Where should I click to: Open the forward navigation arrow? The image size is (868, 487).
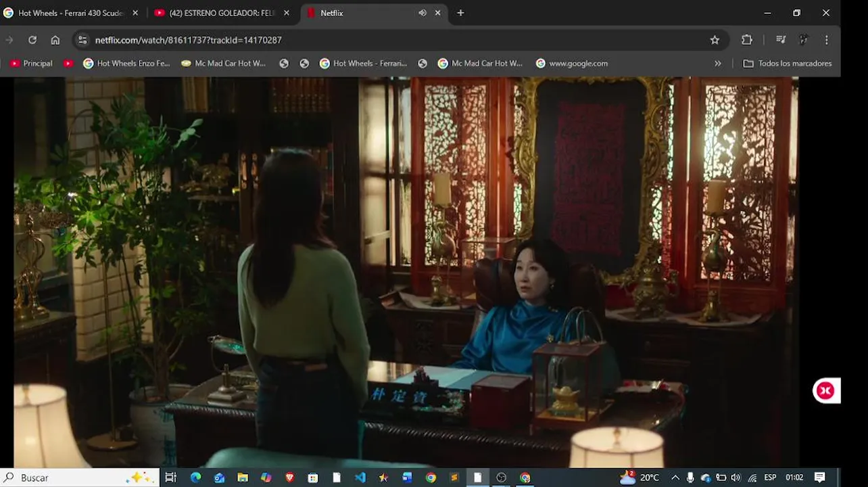[9, 40]
